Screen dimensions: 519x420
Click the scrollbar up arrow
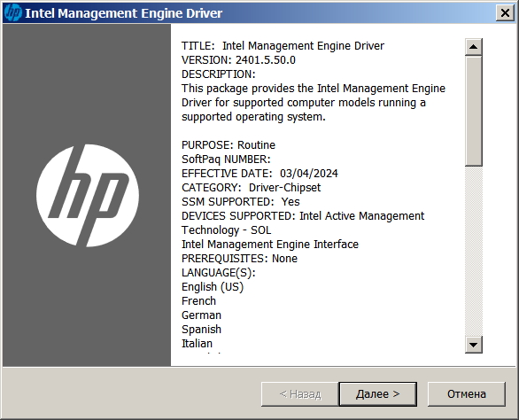click(x=473, y=47)
